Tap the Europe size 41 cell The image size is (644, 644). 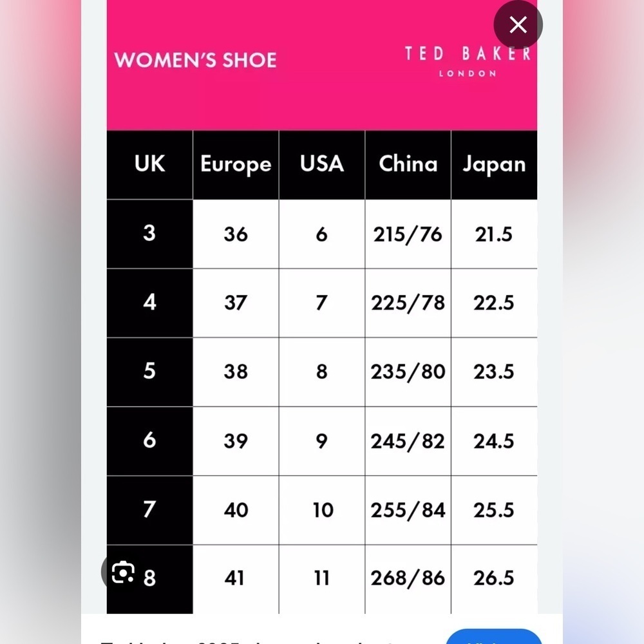coord(236,579)
